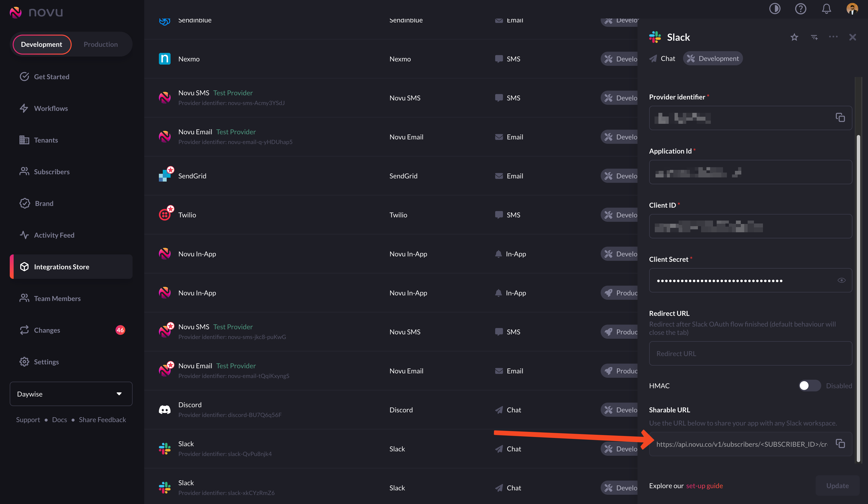Expand the Daywise organization dropdown

coord(71,394)
